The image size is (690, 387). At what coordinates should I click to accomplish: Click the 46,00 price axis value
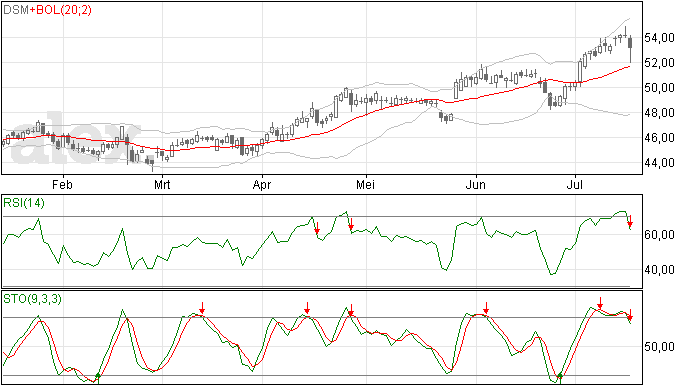point(659,138)
